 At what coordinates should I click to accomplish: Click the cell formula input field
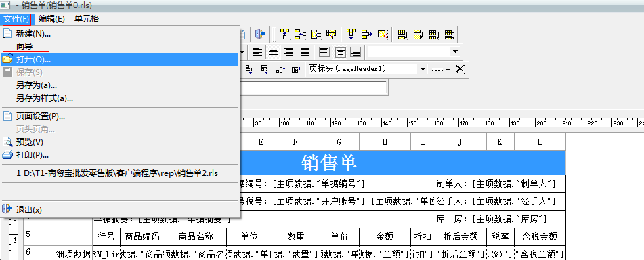(313, 87)
